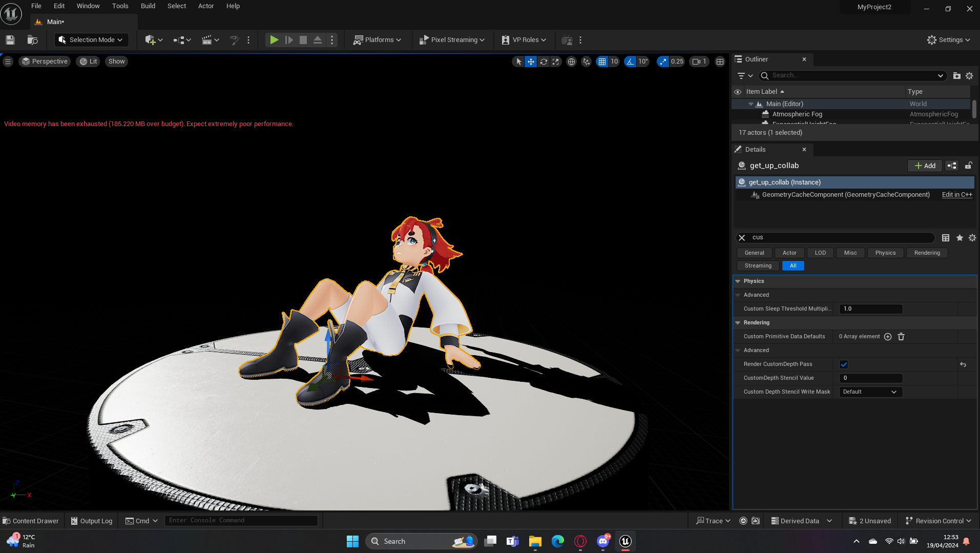Follow the Edit in C++ link
Image resolution: width=980 pixels, height=553 pixels.
coord(957,195)
